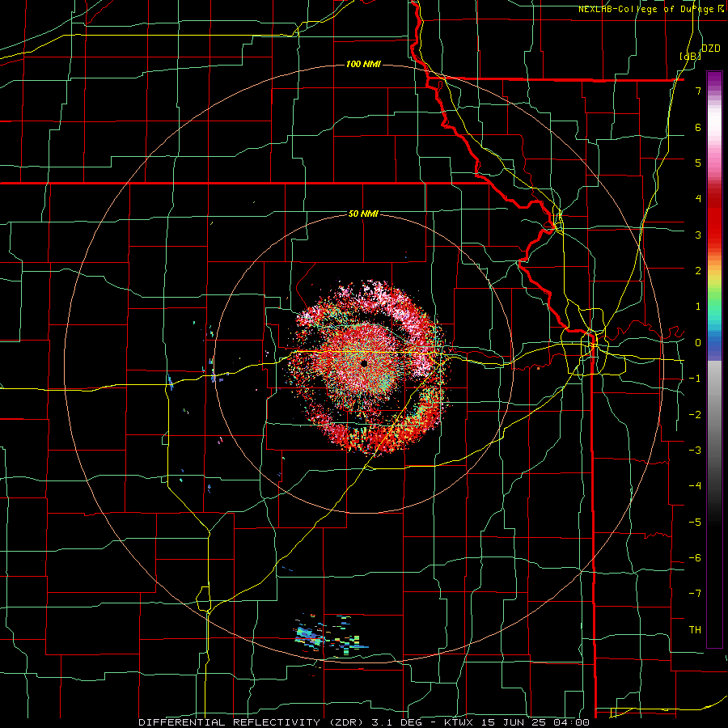Click the -7 value on the color scale
Image resolution: width=728 pixels, height=728 pixels.
pos(695,594)
